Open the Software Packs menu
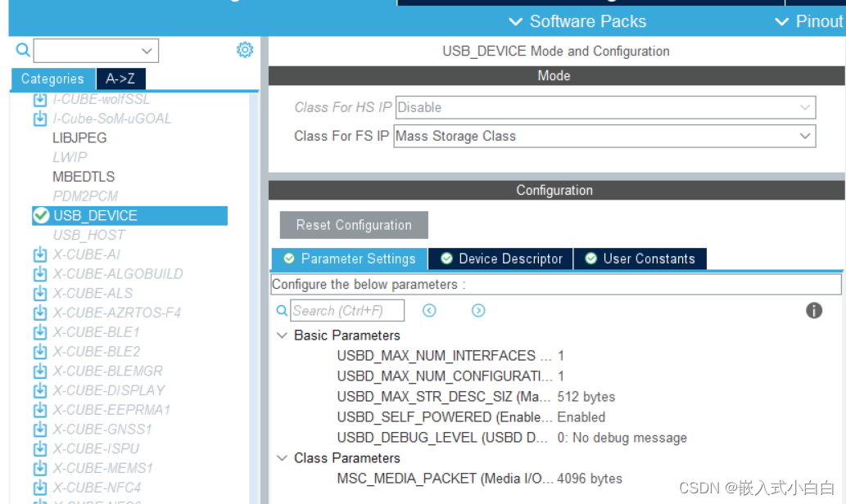 tap(587, 21)
